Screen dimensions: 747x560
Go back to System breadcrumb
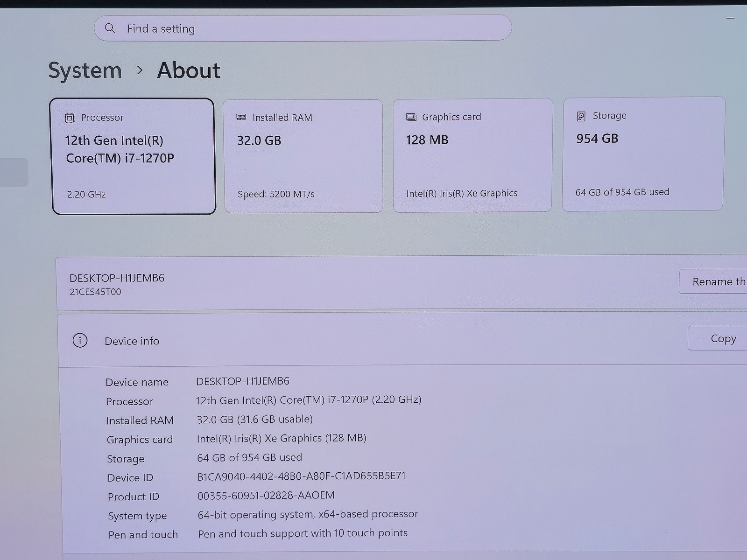coord(85,71)
